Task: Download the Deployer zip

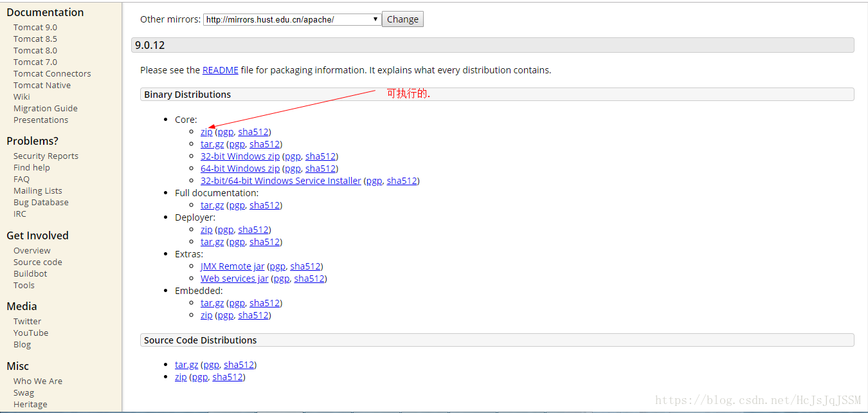Action: click(x=206, y=230)
